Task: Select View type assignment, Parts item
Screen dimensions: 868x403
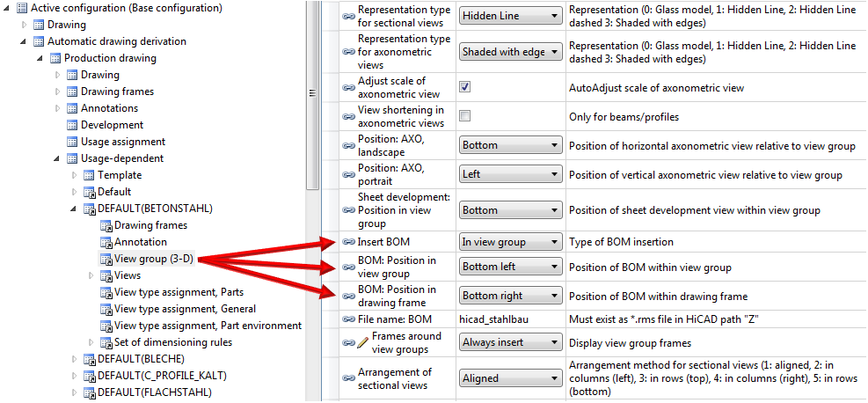Action: [179, 292]
